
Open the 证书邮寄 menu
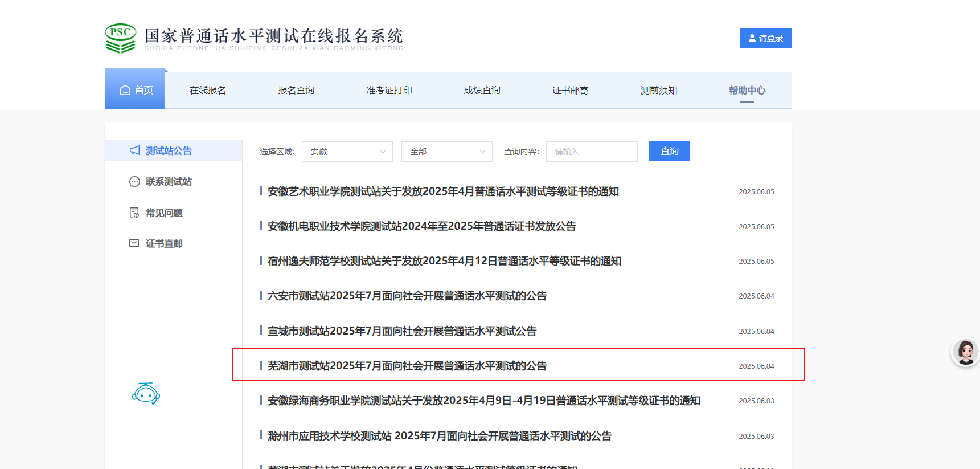[570, 91]
